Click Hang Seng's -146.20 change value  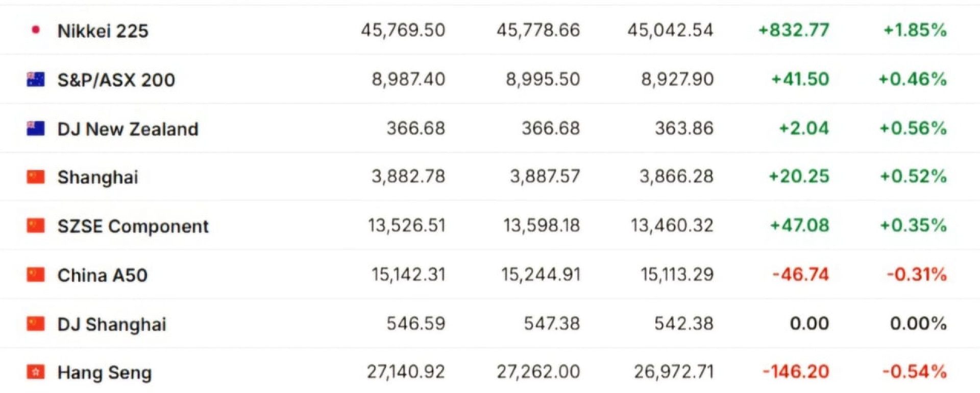(795, 372)
